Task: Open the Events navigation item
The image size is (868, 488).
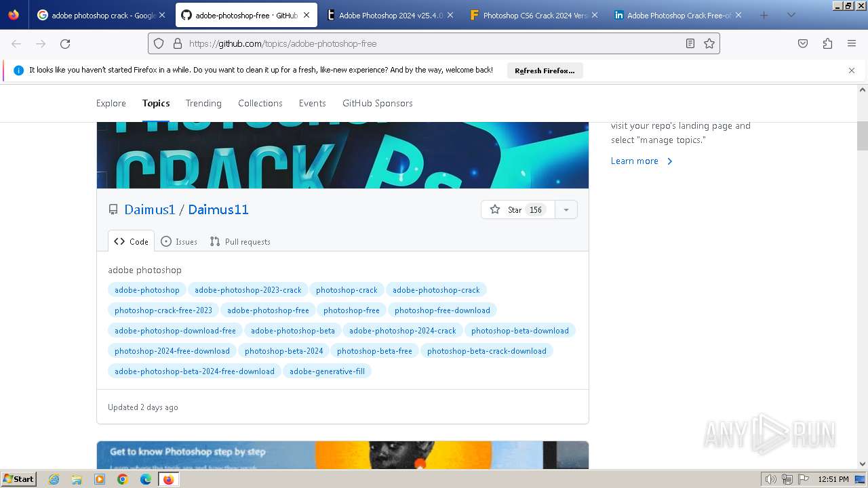Action: (313, 103)
